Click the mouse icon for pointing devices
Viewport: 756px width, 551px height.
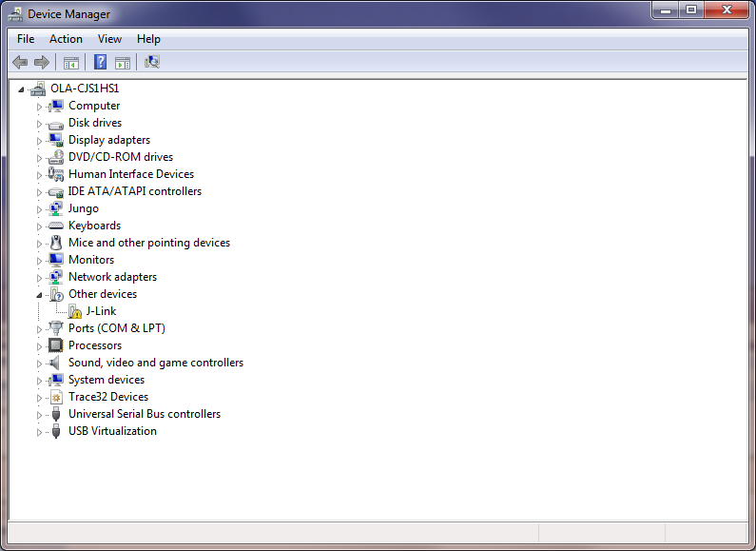click(x=56, y=243)
